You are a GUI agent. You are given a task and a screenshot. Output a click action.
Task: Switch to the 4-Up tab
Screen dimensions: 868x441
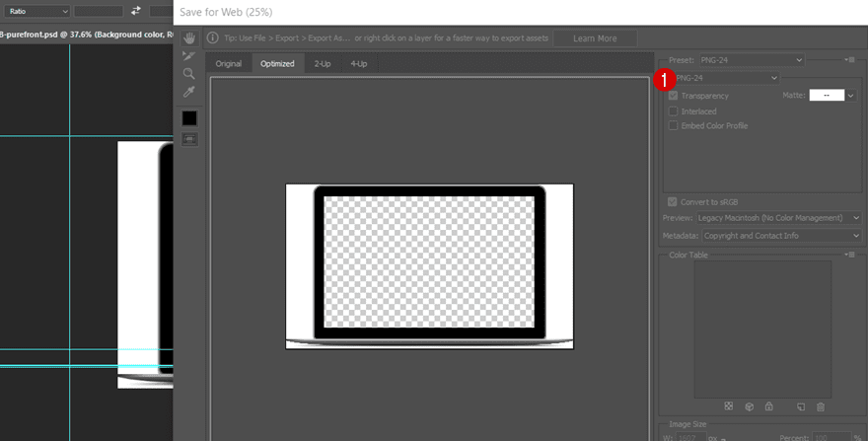click(x=359, y=64)
